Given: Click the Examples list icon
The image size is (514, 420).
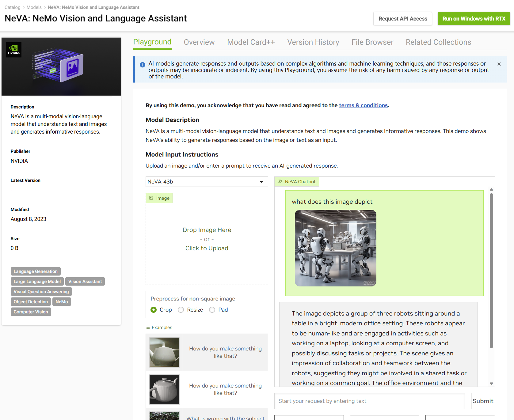Looking at the screenshot, I should [x=148, y=327].
